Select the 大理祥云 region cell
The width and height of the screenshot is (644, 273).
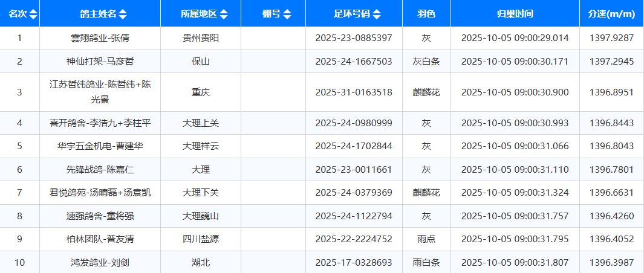(x=201, y=146)
